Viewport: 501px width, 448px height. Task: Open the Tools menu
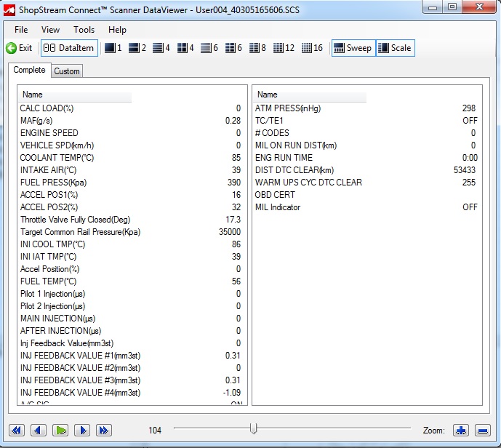tap(84, 30)
